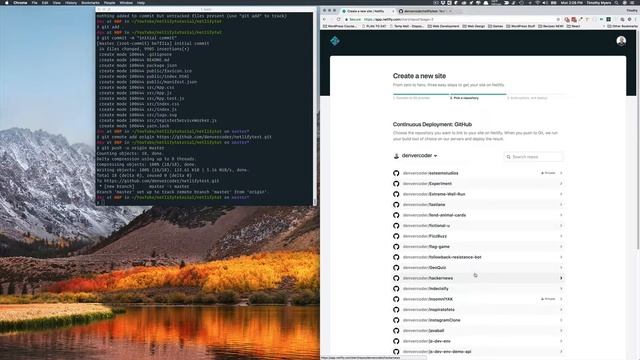Viewport: 640px width, 360px height.
Task: Select the denvercoder/js-dev-env repository row
Action: [x=478, y=341]
